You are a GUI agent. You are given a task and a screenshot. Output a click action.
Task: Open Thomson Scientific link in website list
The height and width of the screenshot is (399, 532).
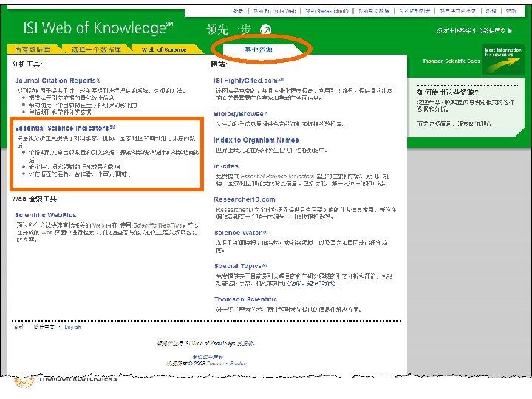[245, 299]
